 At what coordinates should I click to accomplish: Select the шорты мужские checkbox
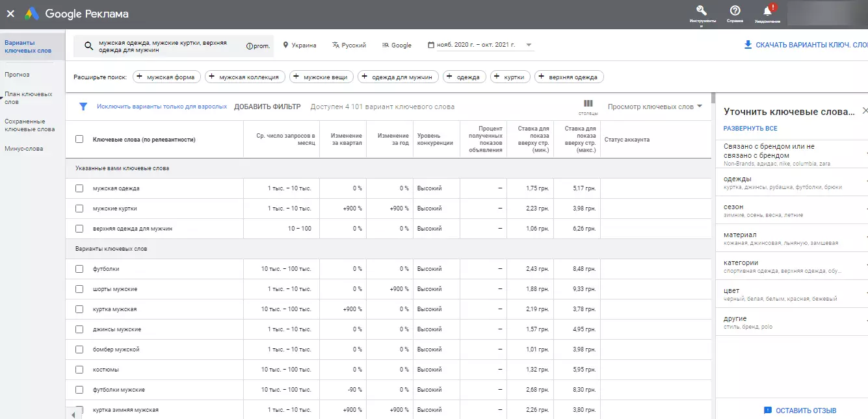[x=79, y=289]
